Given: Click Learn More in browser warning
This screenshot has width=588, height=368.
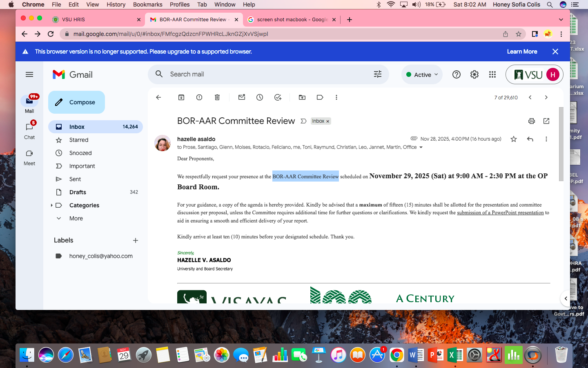Looking at the screenshot, I should pyautogui.click(x=522, y=52).
